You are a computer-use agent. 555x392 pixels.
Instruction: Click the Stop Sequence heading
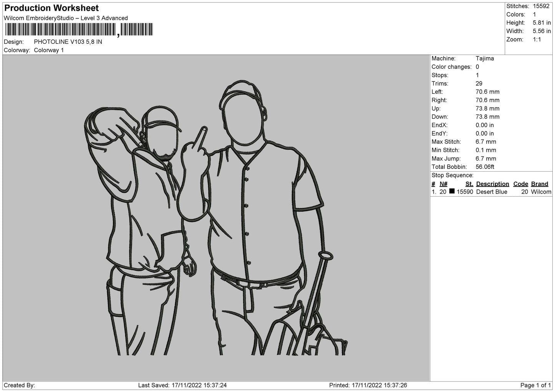[x=452, y=175]
